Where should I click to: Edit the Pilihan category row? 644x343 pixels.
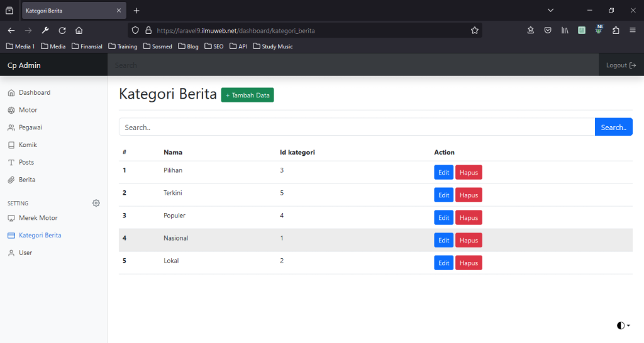point(443,173)
